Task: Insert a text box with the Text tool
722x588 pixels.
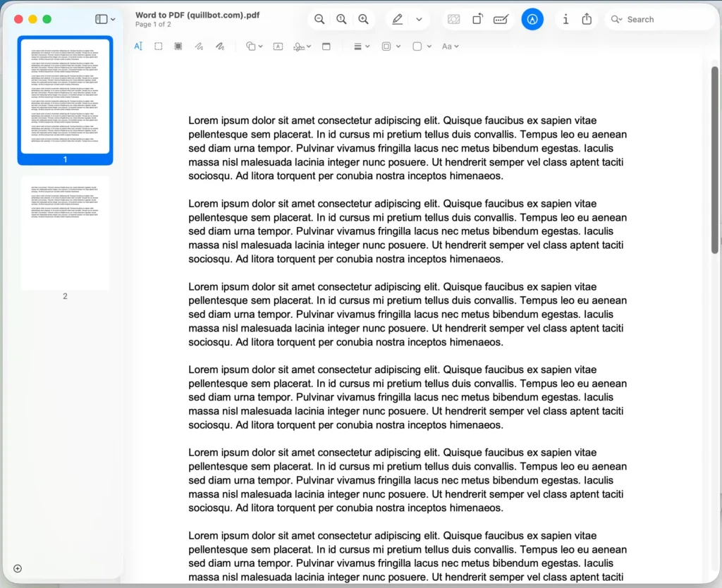Action: (278, 46)
